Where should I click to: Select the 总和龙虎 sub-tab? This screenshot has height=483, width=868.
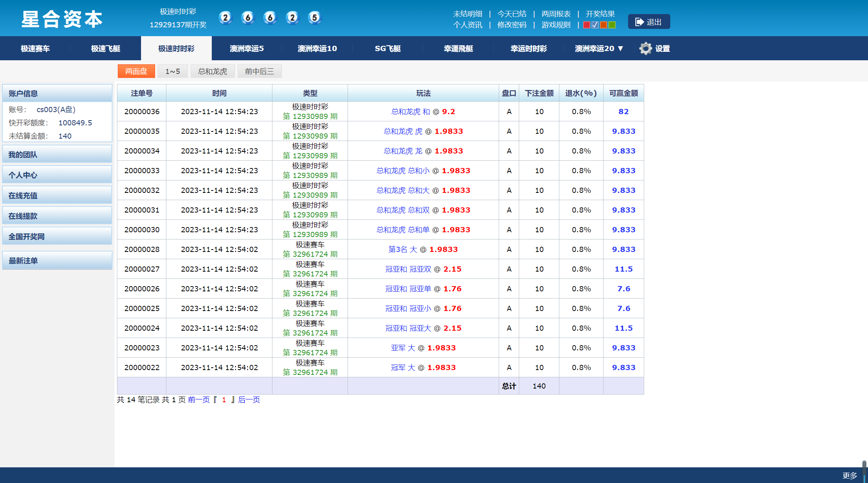(213, 71)
